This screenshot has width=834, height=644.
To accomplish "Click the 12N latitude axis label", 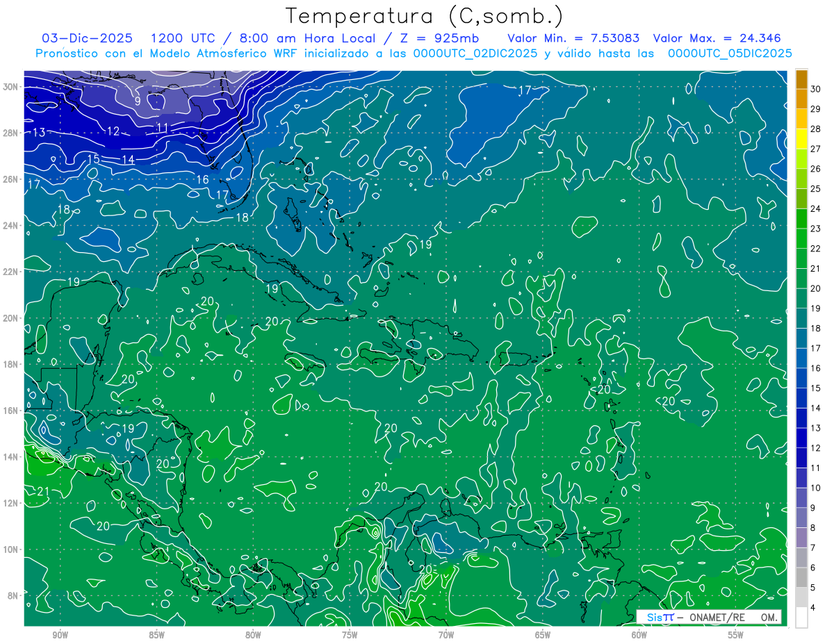I will (x=10, y=503).
